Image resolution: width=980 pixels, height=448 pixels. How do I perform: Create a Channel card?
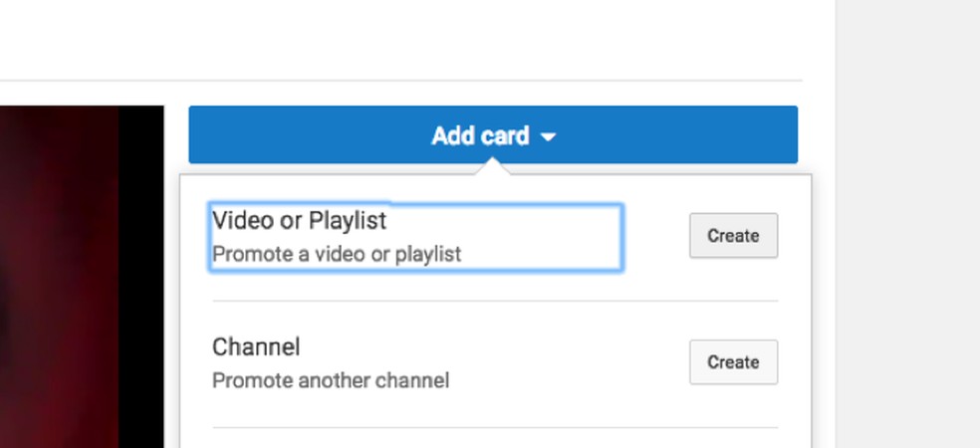coord(733,362)
